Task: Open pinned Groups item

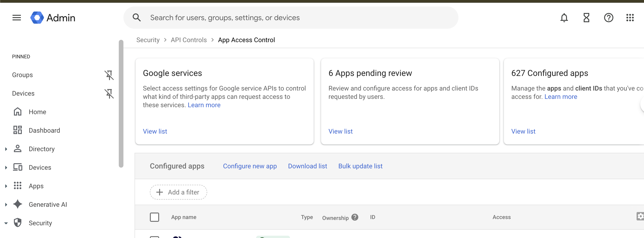Action: click(23, 75)
